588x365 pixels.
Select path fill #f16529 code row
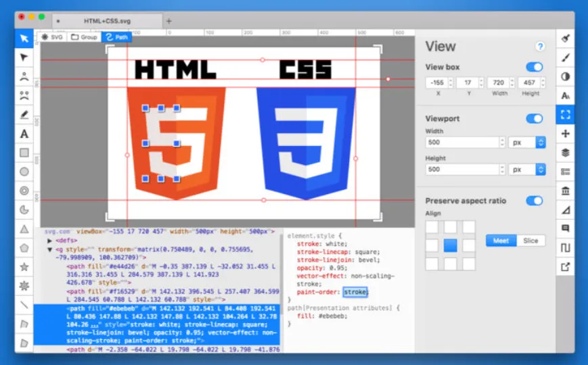tap(173, 295)
